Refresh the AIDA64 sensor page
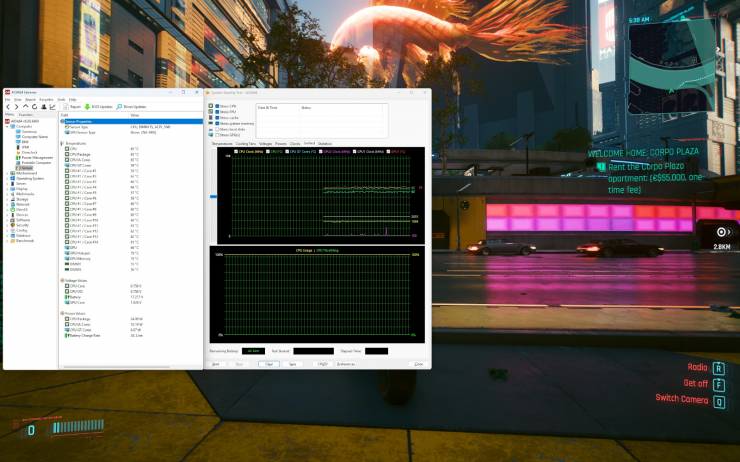The image size is (740, 462). click(x=34, y=107)
